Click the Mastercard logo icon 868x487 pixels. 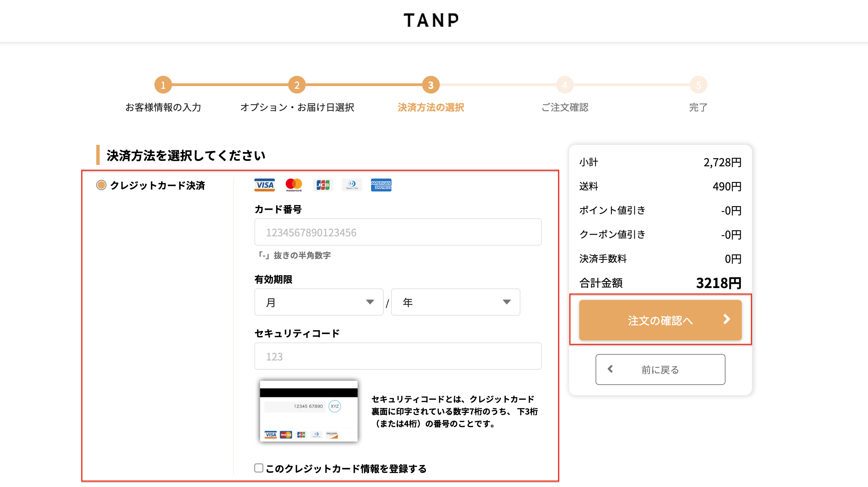click(x=294, y=185)
